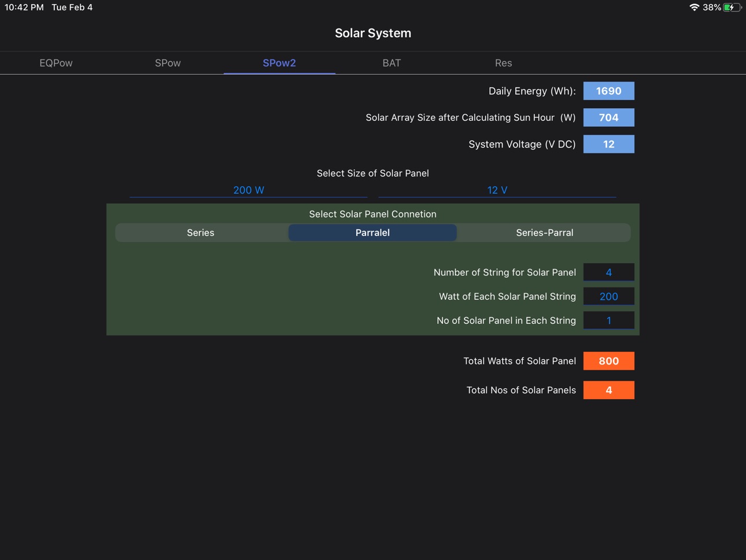
Task: Choose Series-Parral panel connection
Action: coord(544,233)
